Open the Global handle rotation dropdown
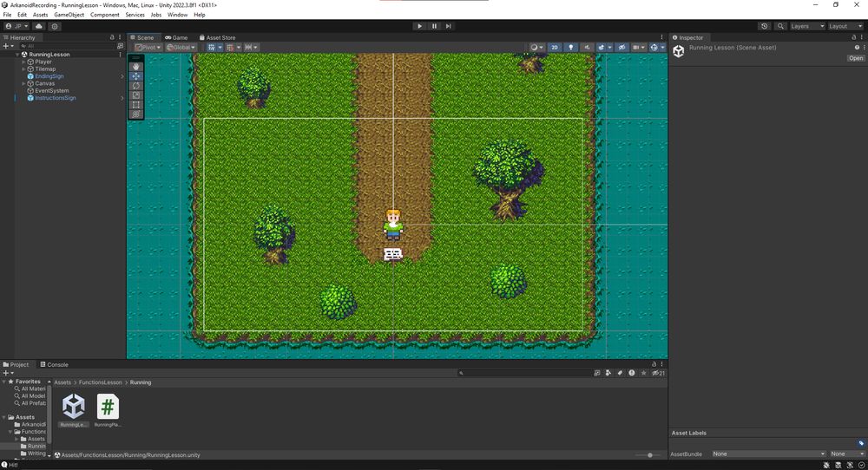The height and width of the screenshot is (470, 868). tap(181, 48)
